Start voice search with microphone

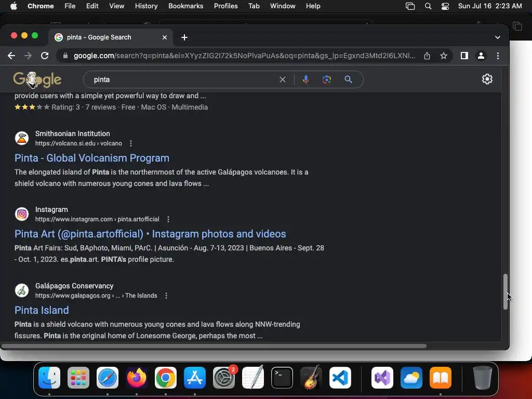[x=305, y=79]
